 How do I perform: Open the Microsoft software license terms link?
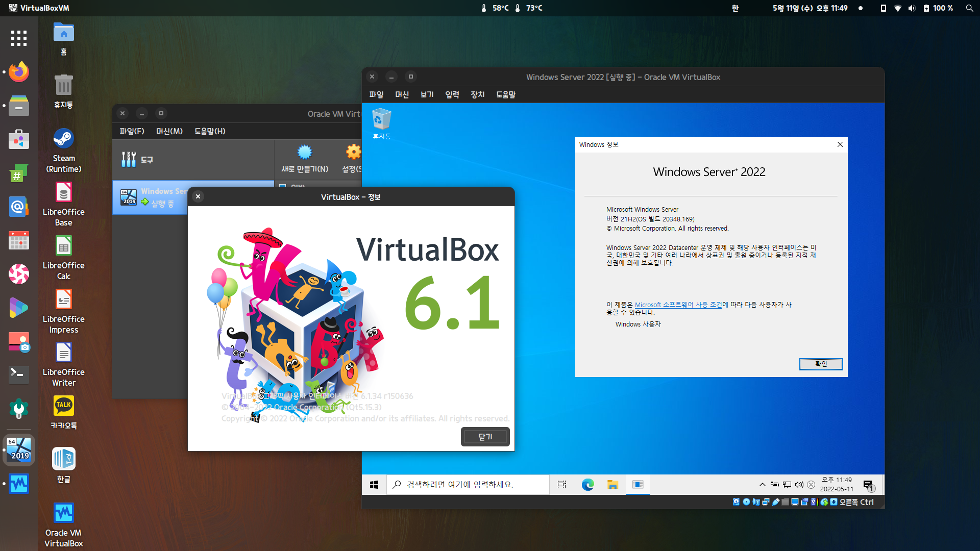point(678,305)
